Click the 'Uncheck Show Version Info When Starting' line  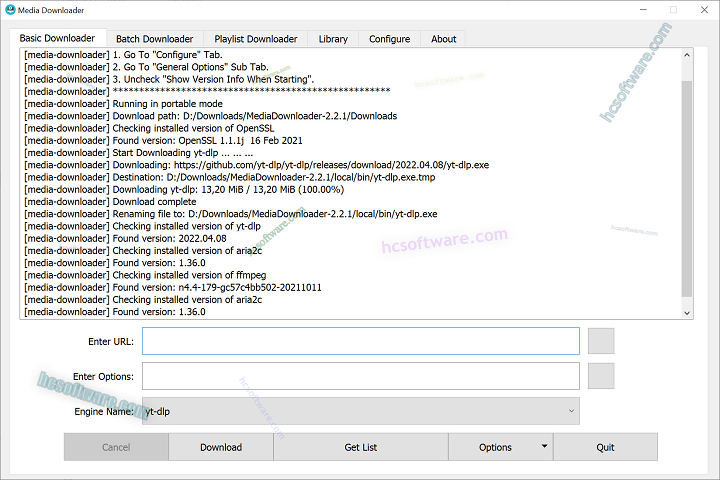169,79
